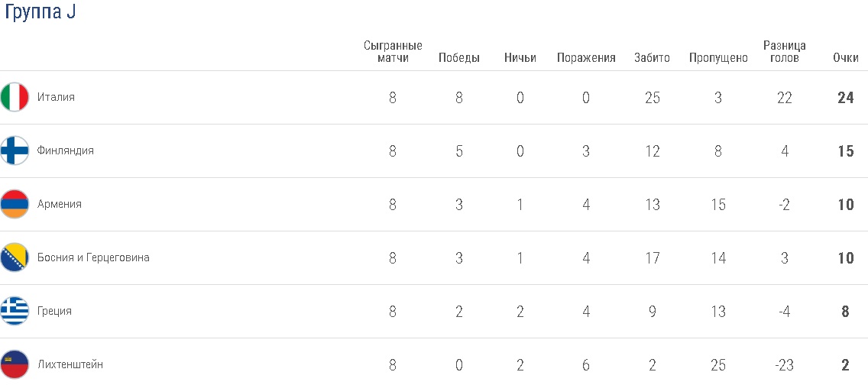
Task: Click the Armenia flag icon
Action: [x=15, y=205]
